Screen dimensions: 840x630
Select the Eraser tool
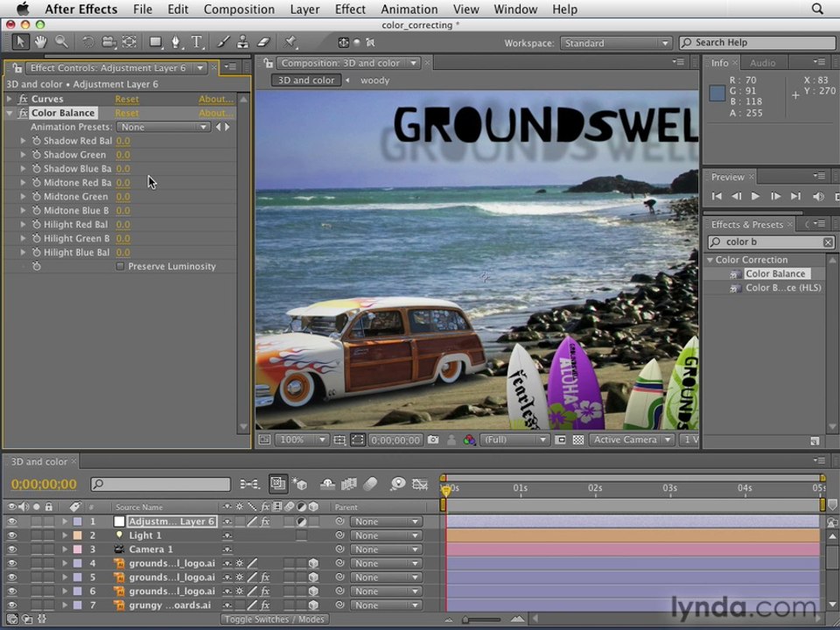tap(263, 42)
